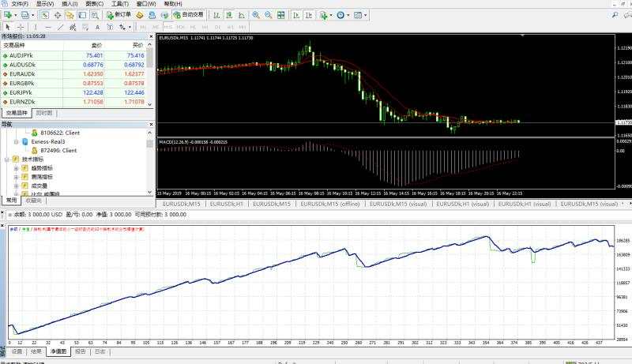
Task: Switch to the 即时图 tab
Action: pyautogui.click(x=45, y=113)
